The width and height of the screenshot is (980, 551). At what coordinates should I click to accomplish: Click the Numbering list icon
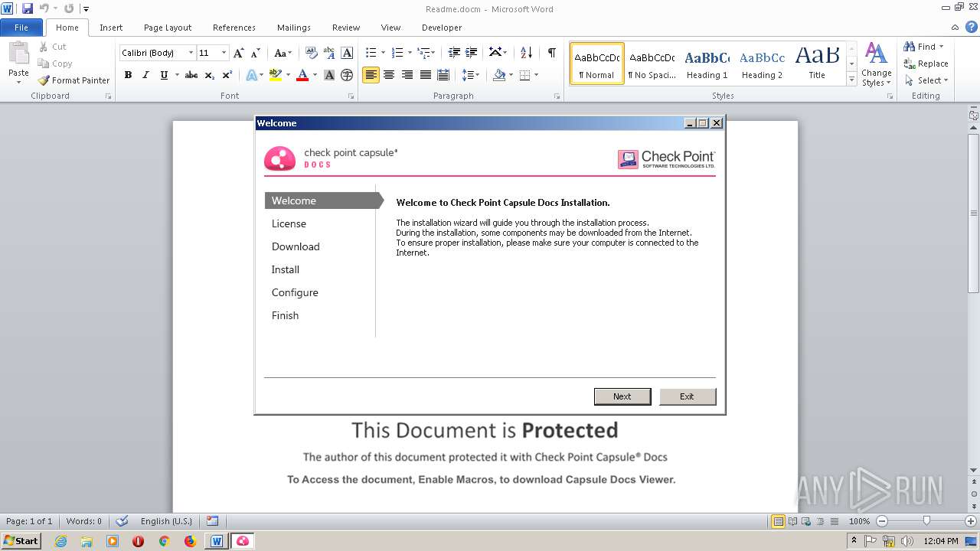point(397,53)
